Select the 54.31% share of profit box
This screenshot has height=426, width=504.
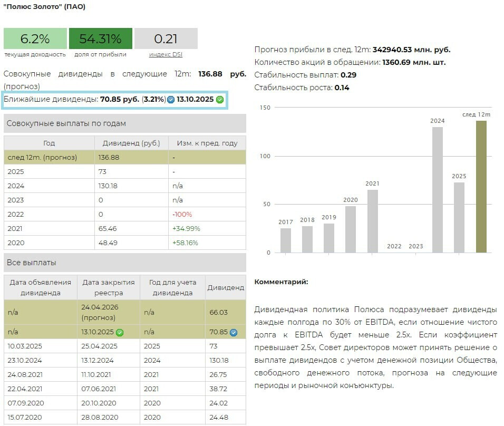click(100, 38)
